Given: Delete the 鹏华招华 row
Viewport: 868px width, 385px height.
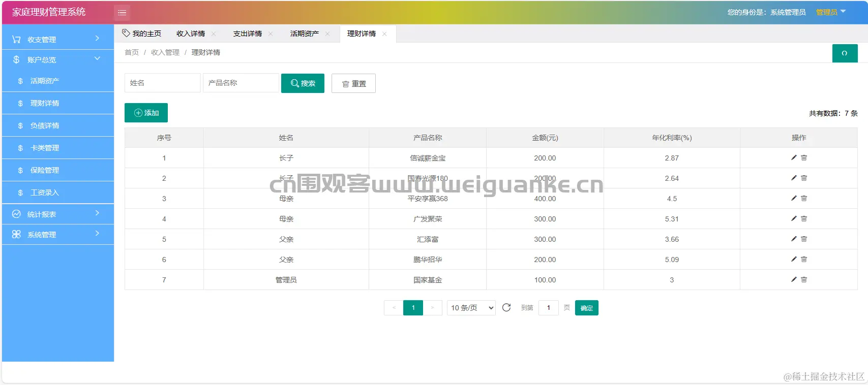Looking at the screenshot, I should pyautogui.click(x=804, y=259).
